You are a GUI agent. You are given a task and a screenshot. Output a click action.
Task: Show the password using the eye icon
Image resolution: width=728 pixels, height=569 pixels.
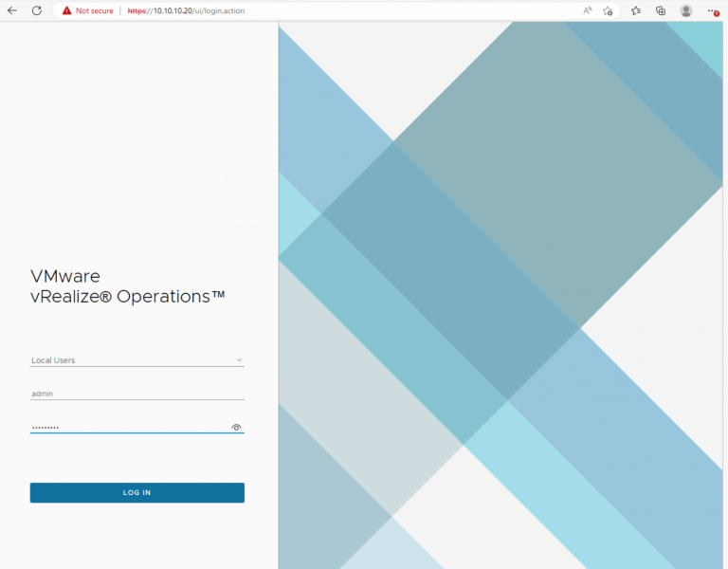point(236,428)
